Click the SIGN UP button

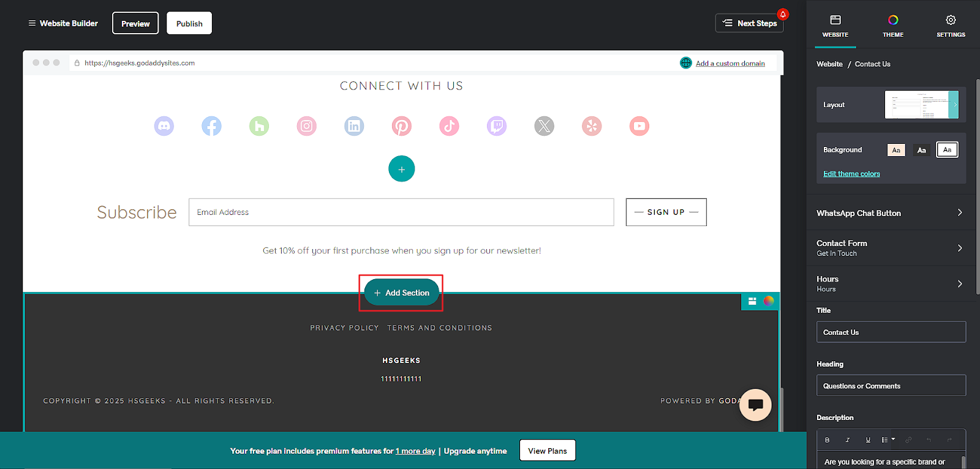(666, 212)
